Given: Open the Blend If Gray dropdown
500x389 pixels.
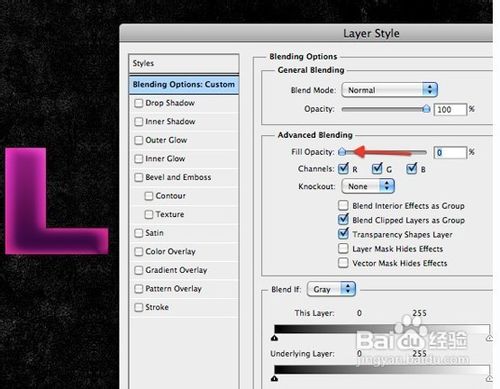Looking at the screenshot, I should tap(331, 289).
